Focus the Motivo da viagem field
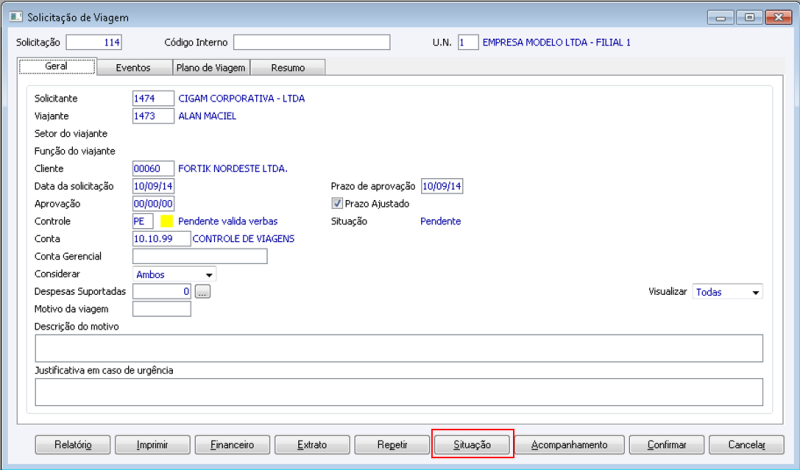 162,309
